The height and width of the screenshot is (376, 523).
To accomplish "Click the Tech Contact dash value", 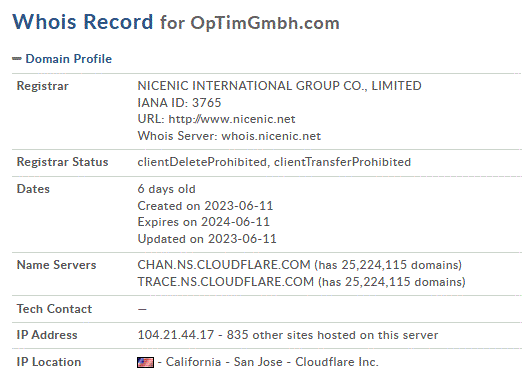I will 142,309.
